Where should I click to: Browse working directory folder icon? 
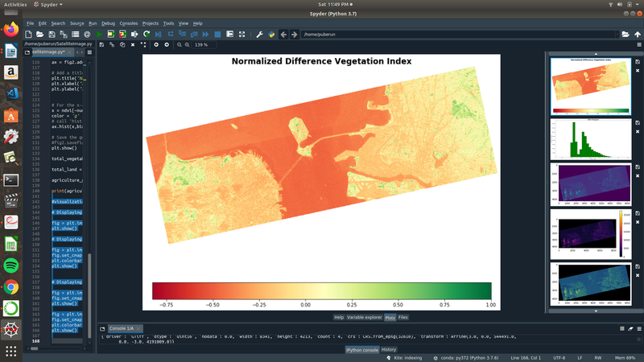coord(625,35)
